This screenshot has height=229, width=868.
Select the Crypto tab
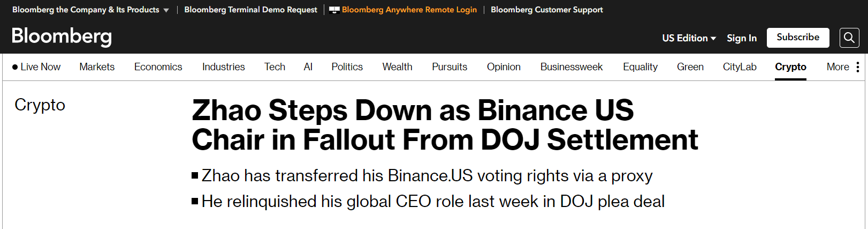coord(790,67)
